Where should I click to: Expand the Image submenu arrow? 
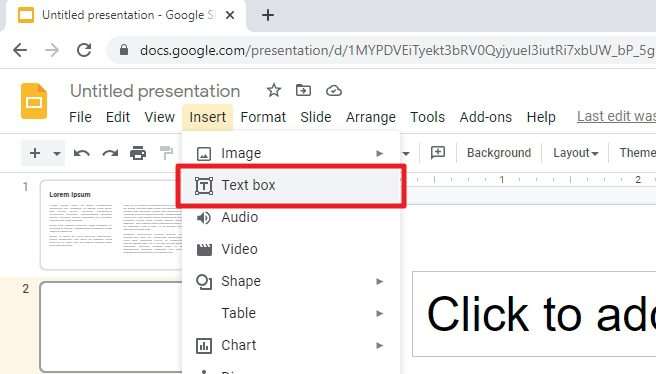click(x=379, y=154)
